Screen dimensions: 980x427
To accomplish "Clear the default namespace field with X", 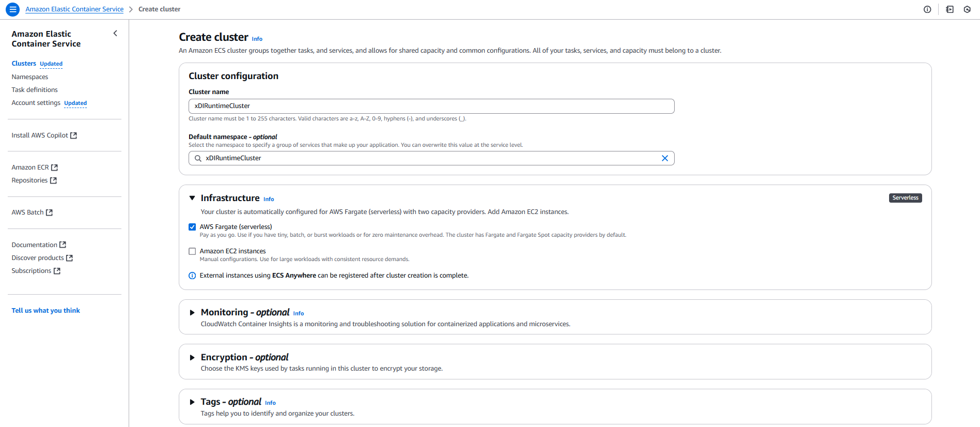I will 665,158.
